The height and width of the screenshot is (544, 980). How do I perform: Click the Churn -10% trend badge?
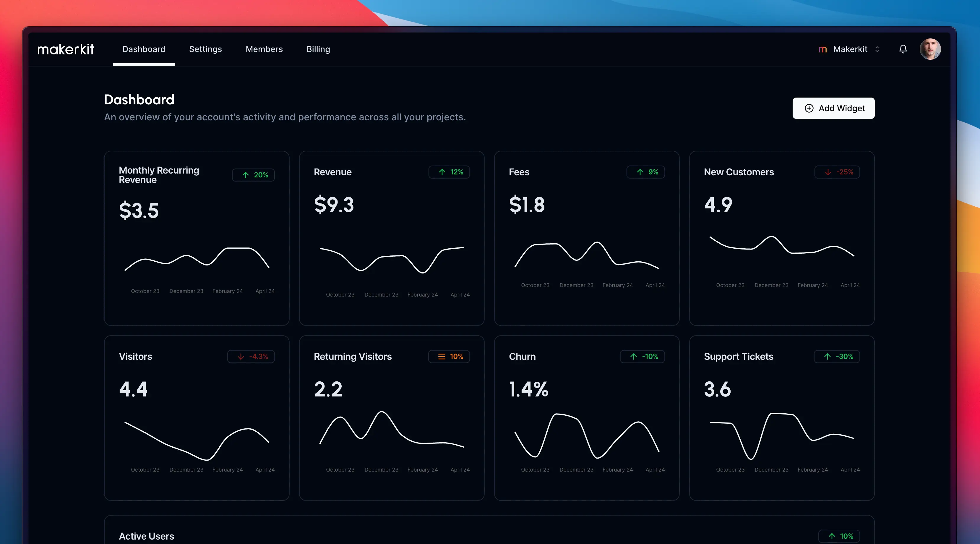[x=642, y=356]
